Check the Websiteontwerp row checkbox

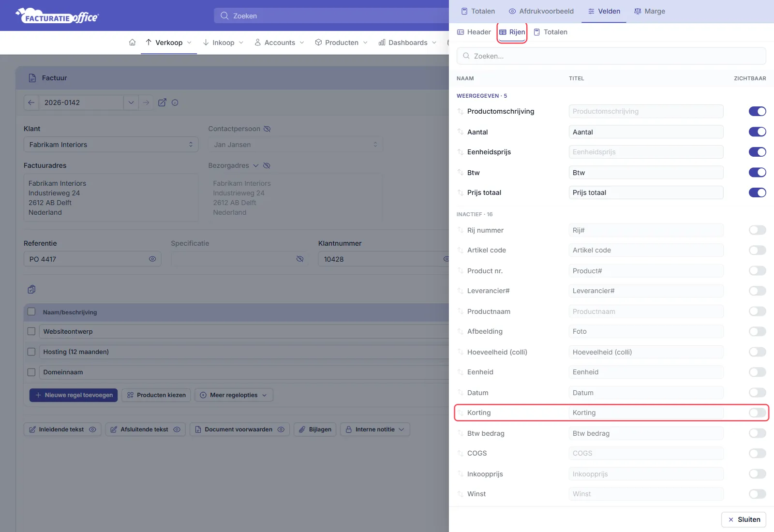[x=31, y=331]
